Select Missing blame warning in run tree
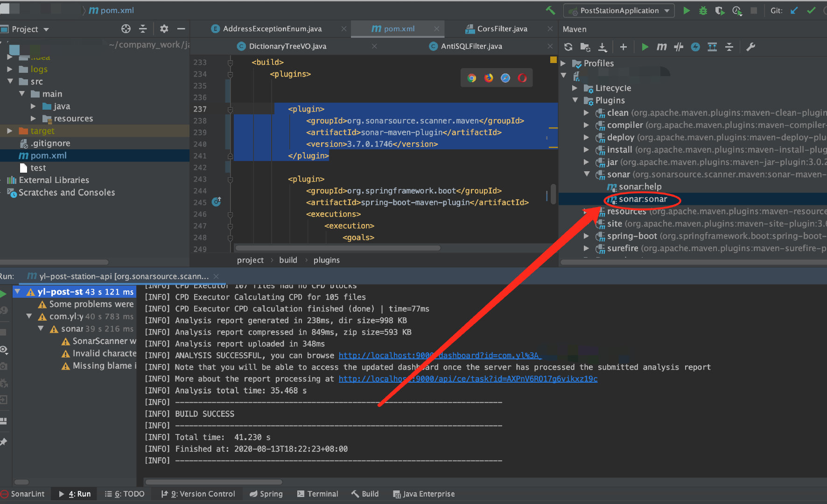This screenshot has height=504, width=827. [x=104, y=366]
